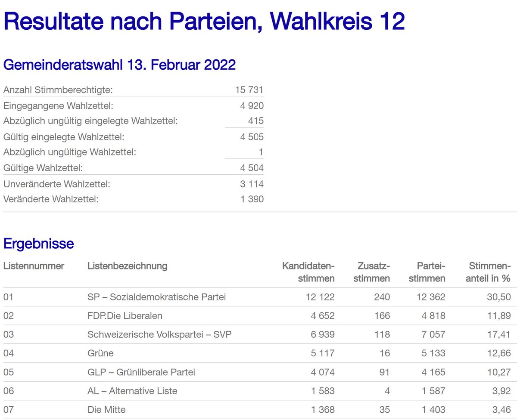Click the value 415
This screenshot has width=517, height=420.
(256, 121)
